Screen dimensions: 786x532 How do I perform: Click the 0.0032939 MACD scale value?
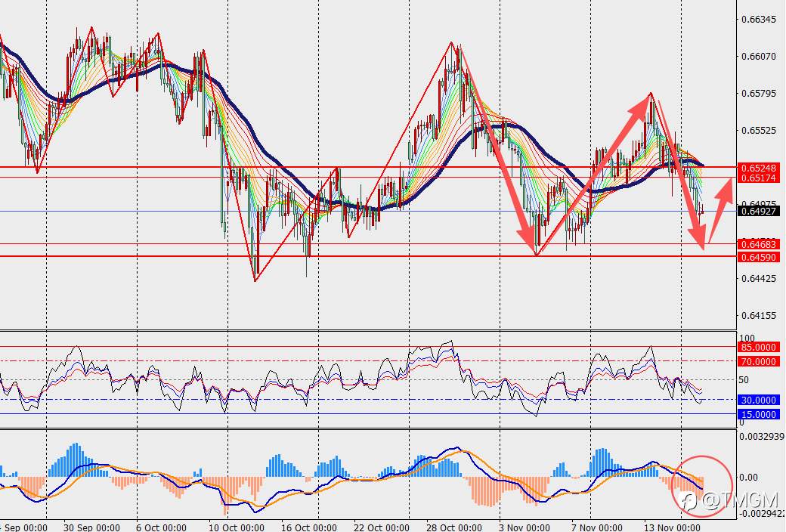(x=762, y=436)
